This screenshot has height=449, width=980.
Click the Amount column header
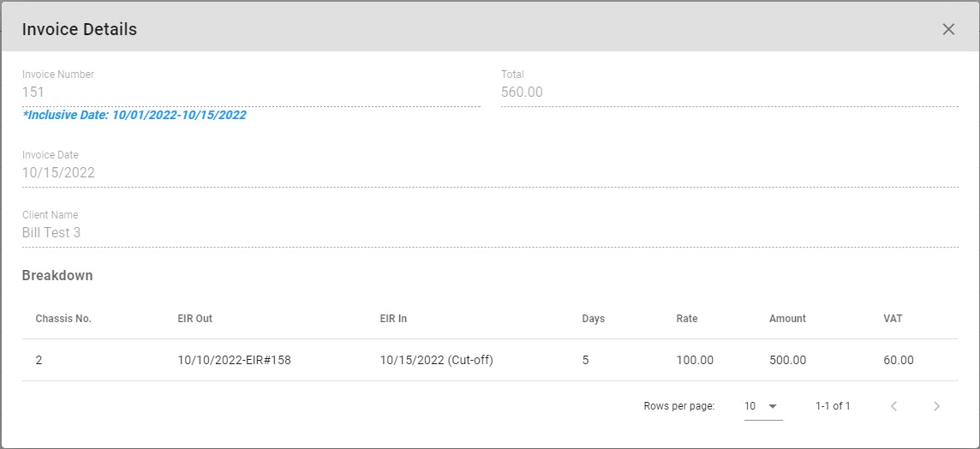787,319
